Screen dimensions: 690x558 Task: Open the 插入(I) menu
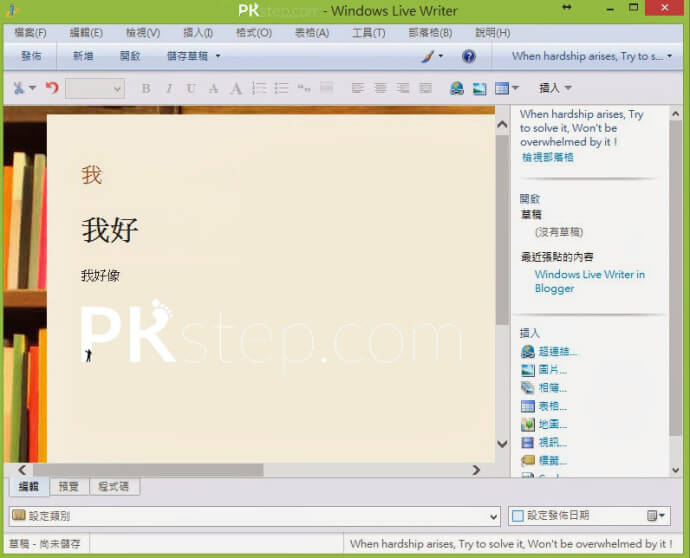pos(198,33)
